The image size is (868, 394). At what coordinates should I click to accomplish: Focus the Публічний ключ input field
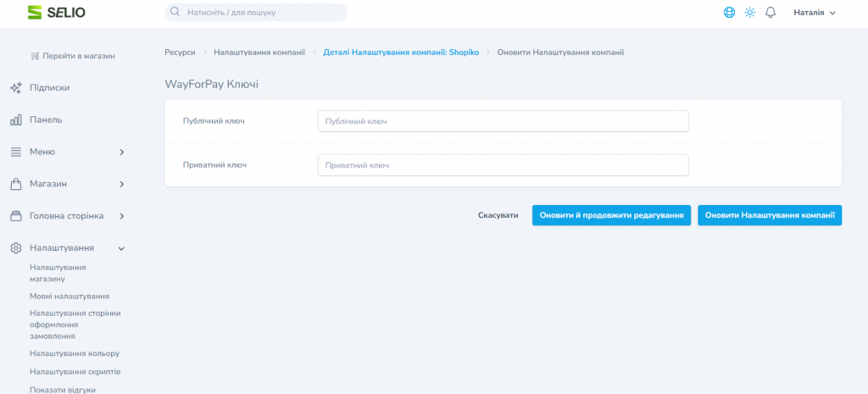pyautogui.click(x=503, y=122)
